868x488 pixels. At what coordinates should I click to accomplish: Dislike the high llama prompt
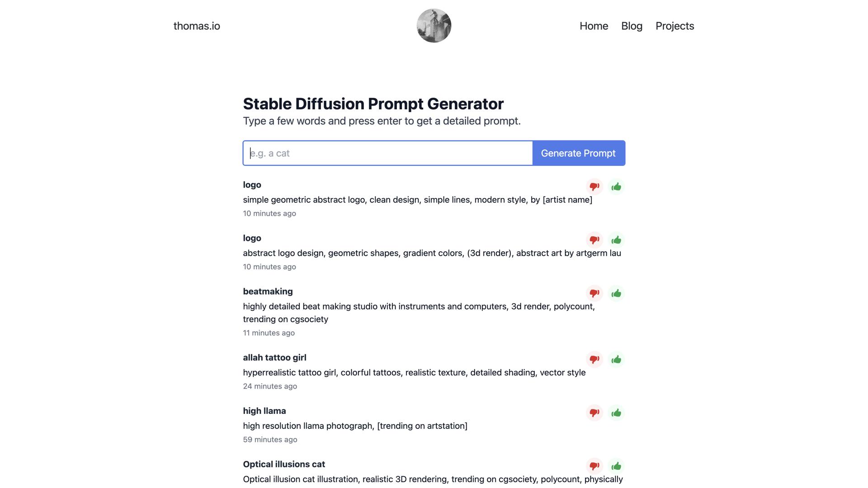click(x=594, y=413)
